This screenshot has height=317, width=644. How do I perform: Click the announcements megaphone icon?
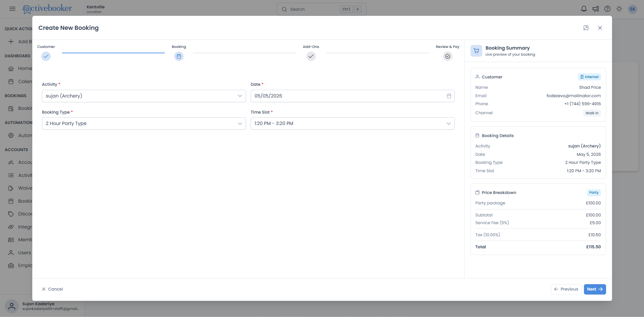[596, 9]
